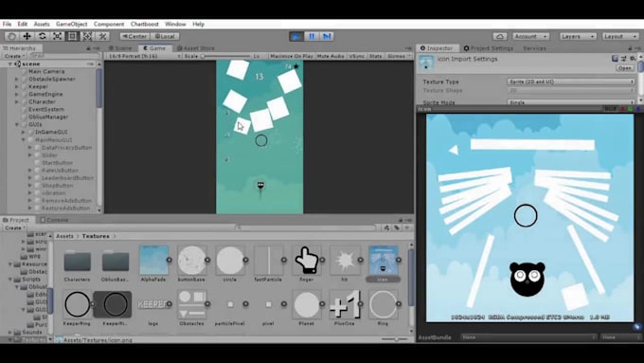Open the File menu
The width and height of the screenshot is (644, 363).
click(x=7, y=24)
